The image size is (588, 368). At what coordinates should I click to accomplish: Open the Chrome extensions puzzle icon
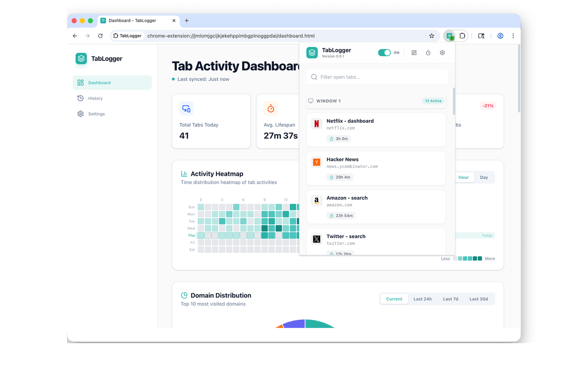pos(462,36)
